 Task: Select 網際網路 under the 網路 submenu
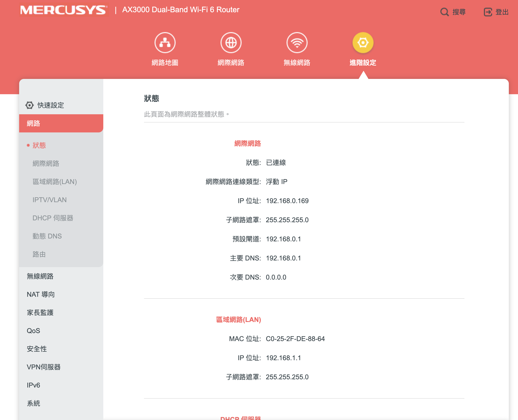(46, 164)
